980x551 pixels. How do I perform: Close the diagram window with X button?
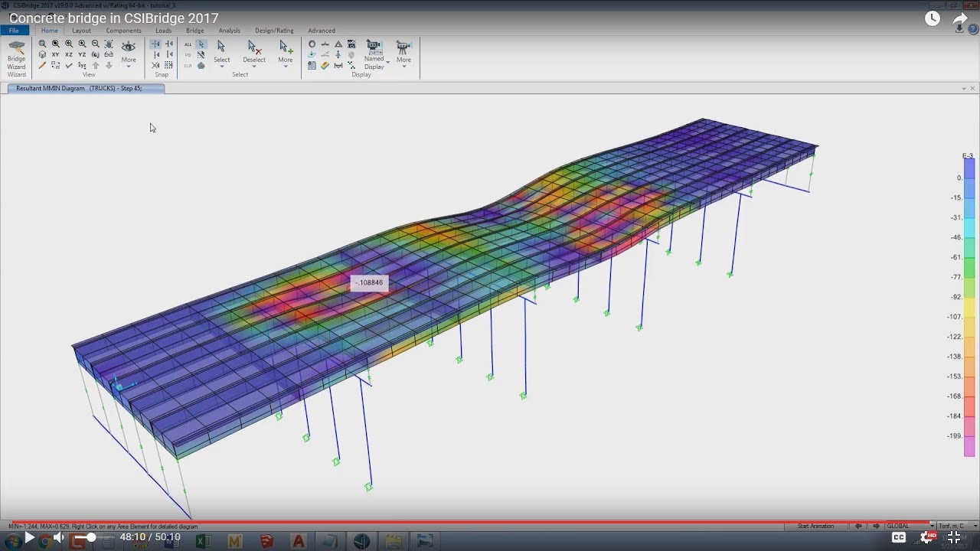(972, 89)
